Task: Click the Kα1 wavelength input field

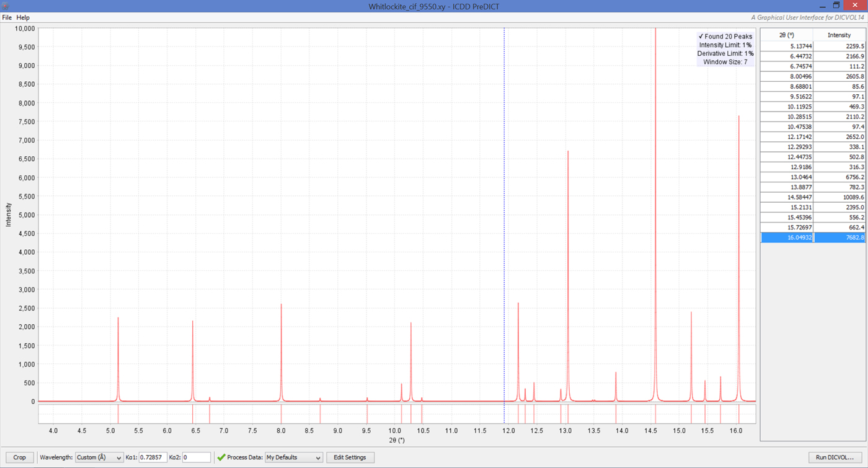Action: [x=153, y=457]
